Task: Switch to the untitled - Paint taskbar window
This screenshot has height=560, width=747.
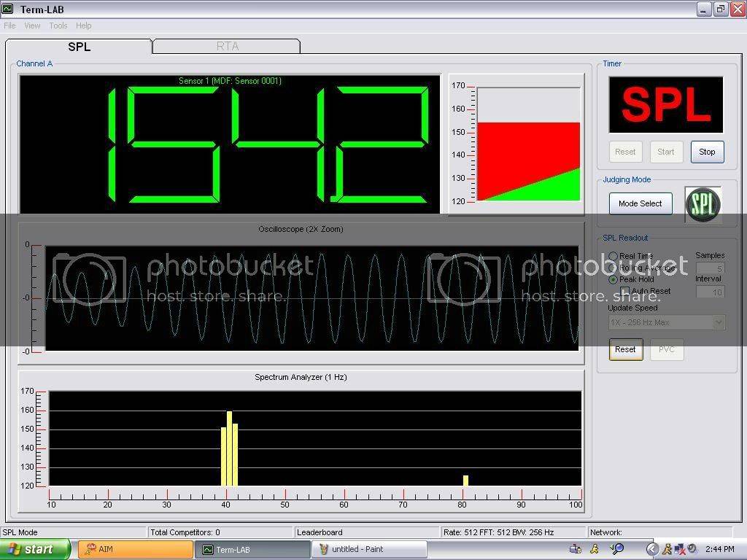Action: pos(368,549)
